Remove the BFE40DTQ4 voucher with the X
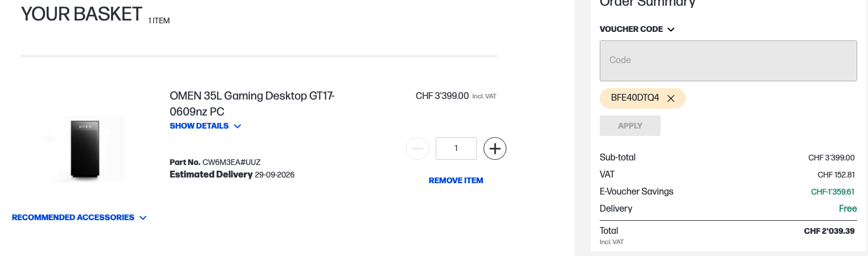 coord(671,98)
